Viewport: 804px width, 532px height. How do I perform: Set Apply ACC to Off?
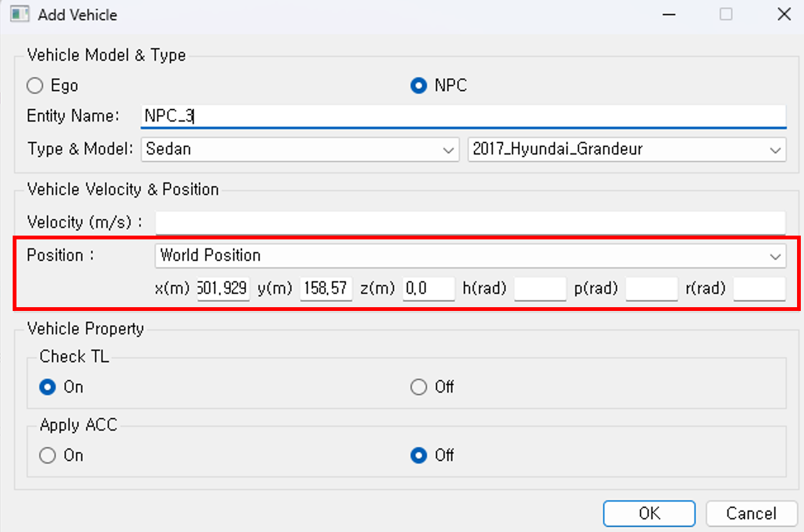pyautogui.click(x=419, y=455)
